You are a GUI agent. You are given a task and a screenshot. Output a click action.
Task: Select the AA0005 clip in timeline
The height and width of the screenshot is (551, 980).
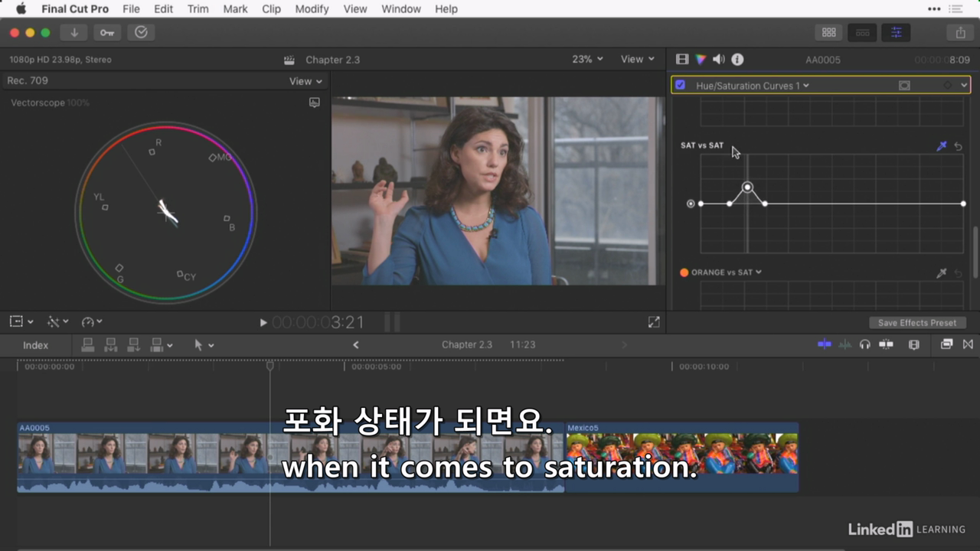(x=291, y=458)
